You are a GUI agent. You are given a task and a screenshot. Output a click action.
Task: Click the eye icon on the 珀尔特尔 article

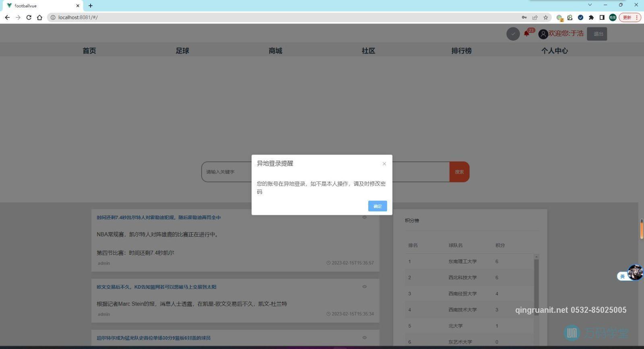[x=364, y=338]
